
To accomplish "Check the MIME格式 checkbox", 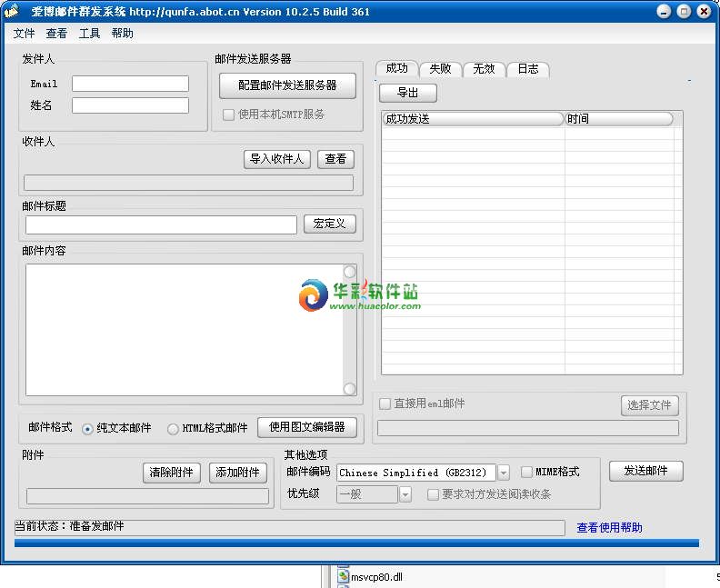I will point(526,472).
